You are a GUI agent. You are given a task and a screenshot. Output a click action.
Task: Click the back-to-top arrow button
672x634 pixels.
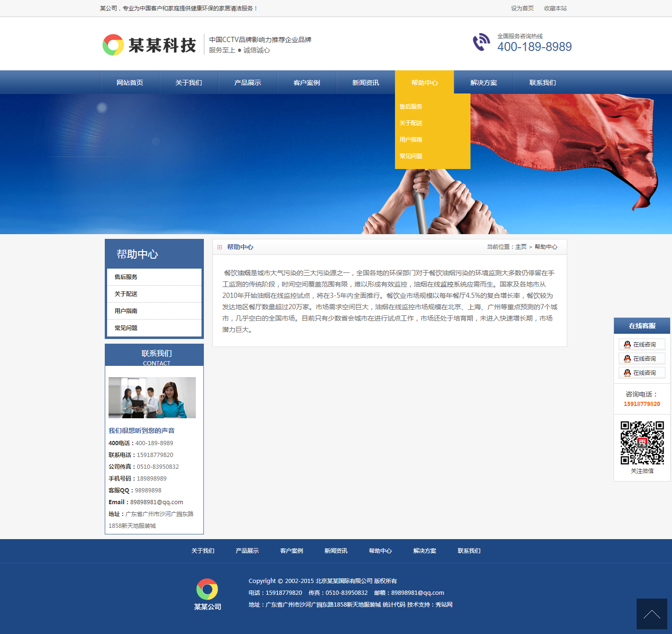[x=651, y=614]
